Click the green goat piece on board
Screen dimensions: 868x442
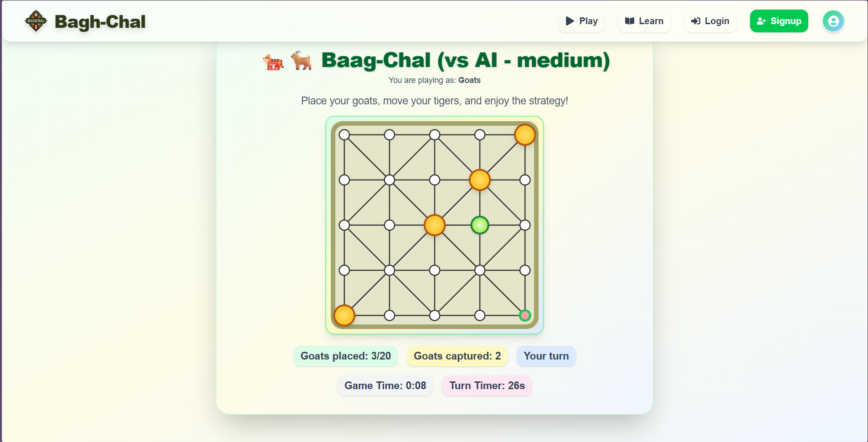pos(480,225)
